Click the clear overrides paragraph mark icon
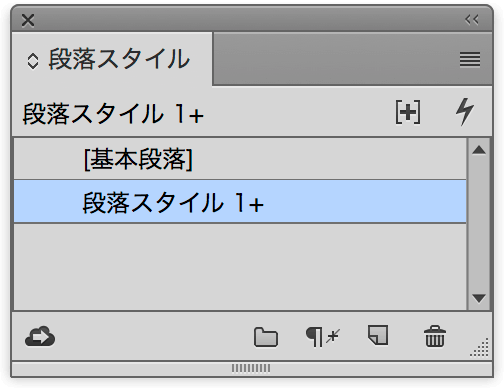The height and width of the screenshot is (392, 504). click(x=322, y=337)
